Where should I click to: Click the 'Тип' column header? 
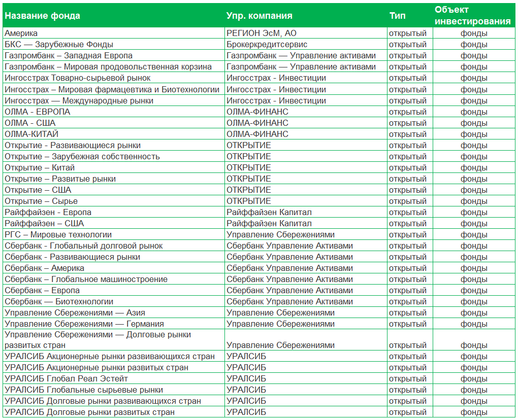[397, 16]
